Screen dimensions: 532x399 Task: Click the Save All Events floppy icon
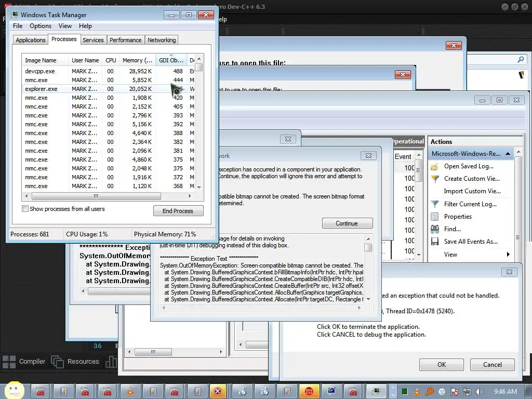click(435, 242)
